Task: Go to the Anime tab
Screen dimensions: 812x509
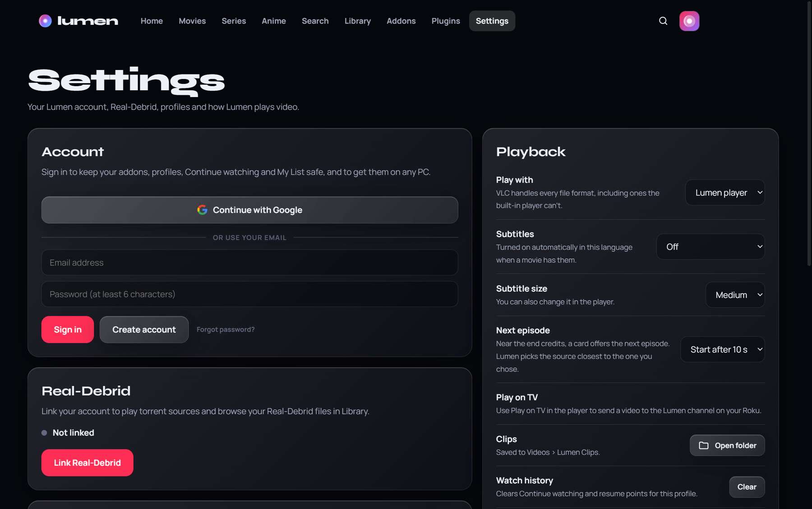Action: point(274,21)
